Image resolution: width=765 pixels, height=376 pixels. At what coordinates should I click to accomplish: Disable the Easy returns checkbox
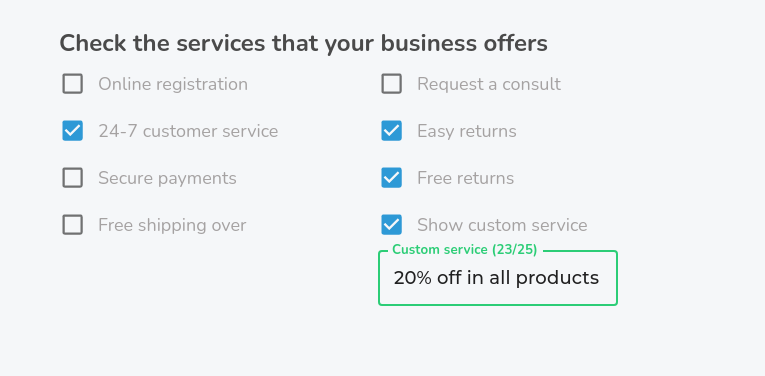tap(391, 131)
